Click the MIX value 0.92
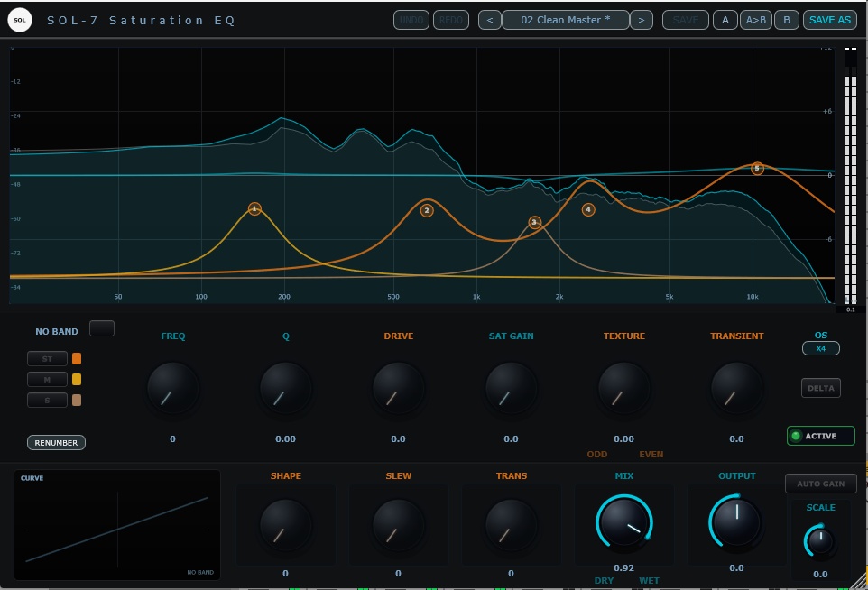The width and height of the screenshot is (868, 590). [x=623, y=567]
